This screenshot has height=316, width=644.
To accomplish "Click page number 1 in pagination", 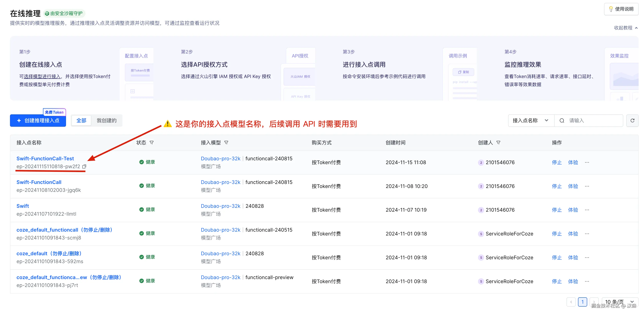I will pyautogui.click(x=582, y=302).
